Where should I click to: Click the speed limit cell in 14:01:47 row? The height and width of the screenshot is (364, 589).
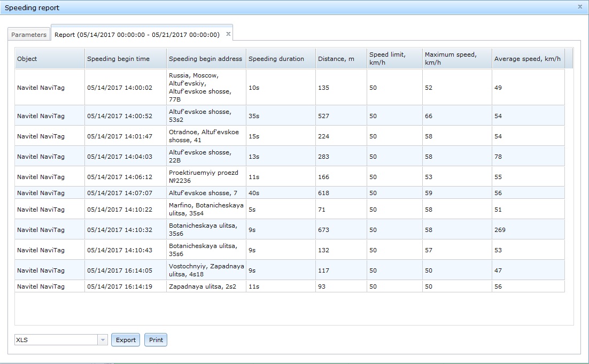[x=394, y=136]
